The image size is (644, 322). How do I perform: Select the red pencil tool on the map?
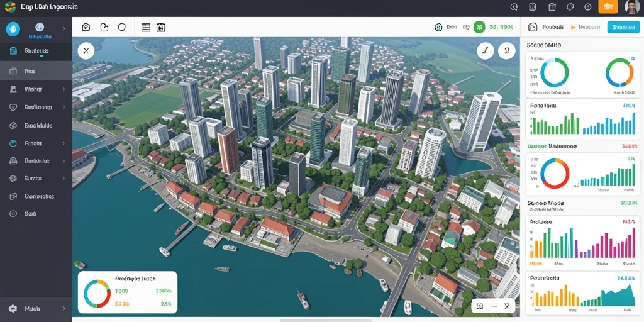click(486, 51)
